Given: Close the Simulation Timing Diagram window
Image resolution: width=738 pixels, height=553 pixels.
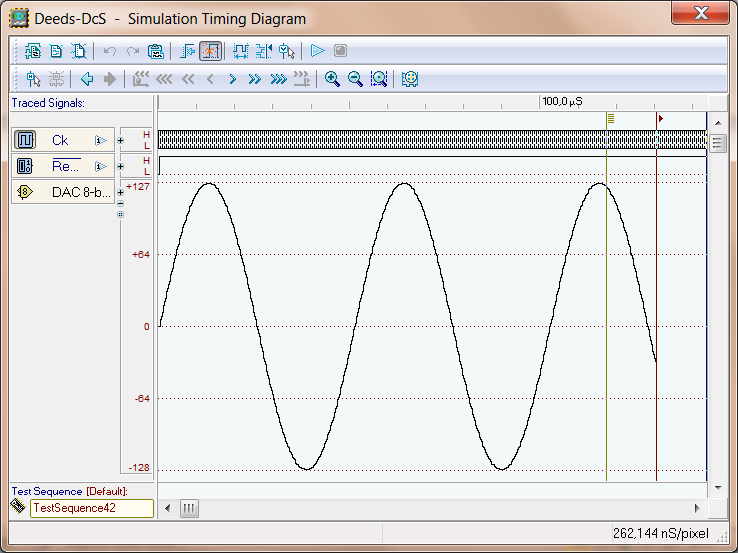Looking at the screenshot, I should 700,13.
